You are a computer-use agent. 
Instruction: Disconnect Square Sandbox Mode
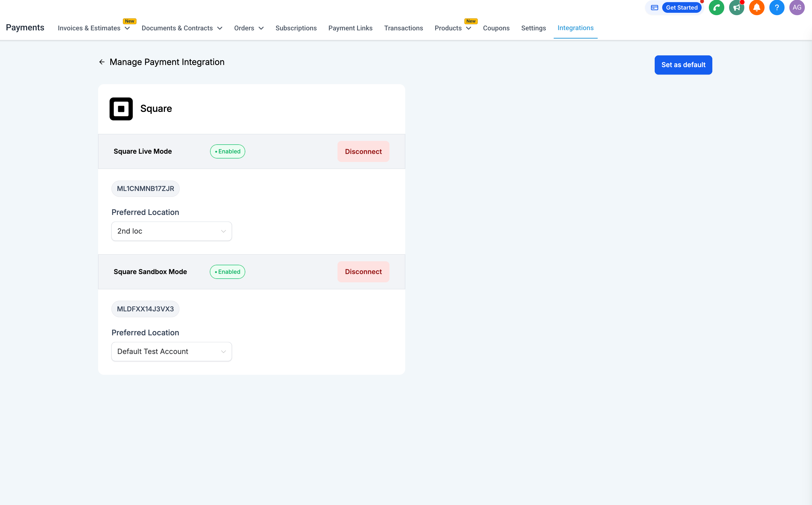363,272
